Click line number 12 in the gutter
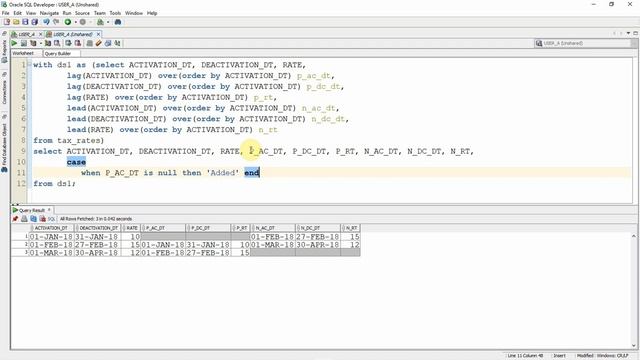The image size is (640, 360). pyautogui.click(x=21, y=184)
